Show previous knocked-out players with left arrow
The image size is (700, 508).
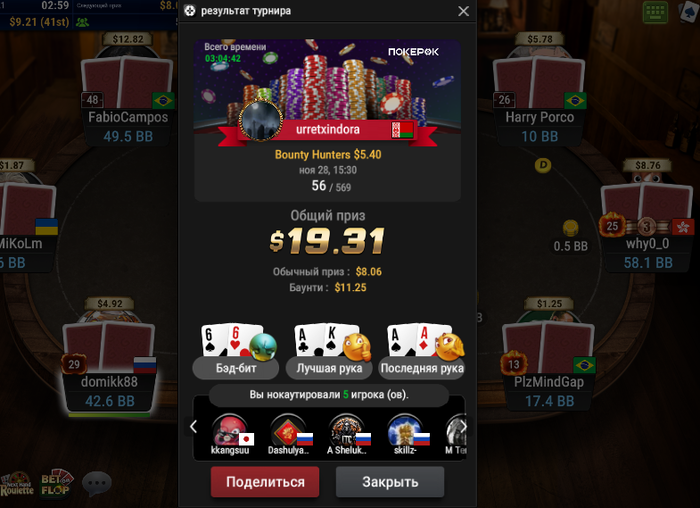(x=193, y=427)
